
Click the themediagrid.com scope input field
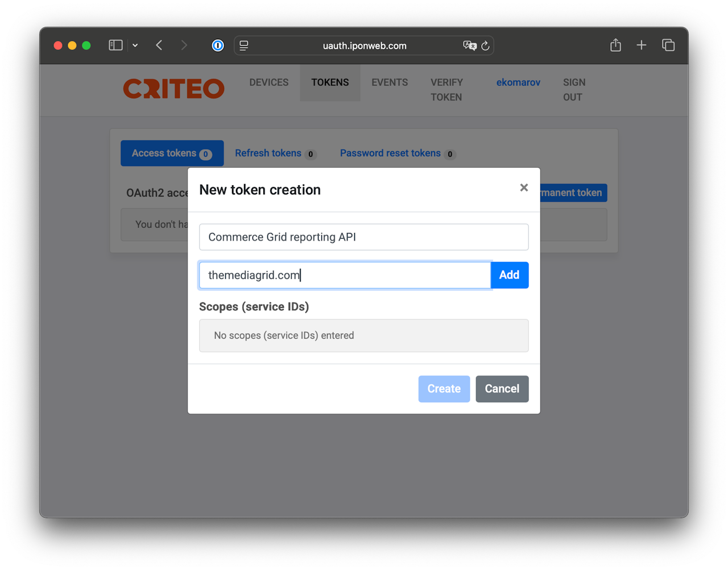coord(345,275)
